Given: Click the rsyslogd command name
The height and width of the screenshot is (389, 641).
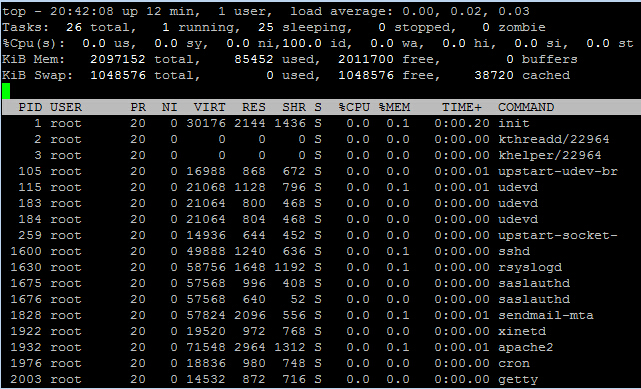Looking at the screenshot, I should (x=530, y=267).
